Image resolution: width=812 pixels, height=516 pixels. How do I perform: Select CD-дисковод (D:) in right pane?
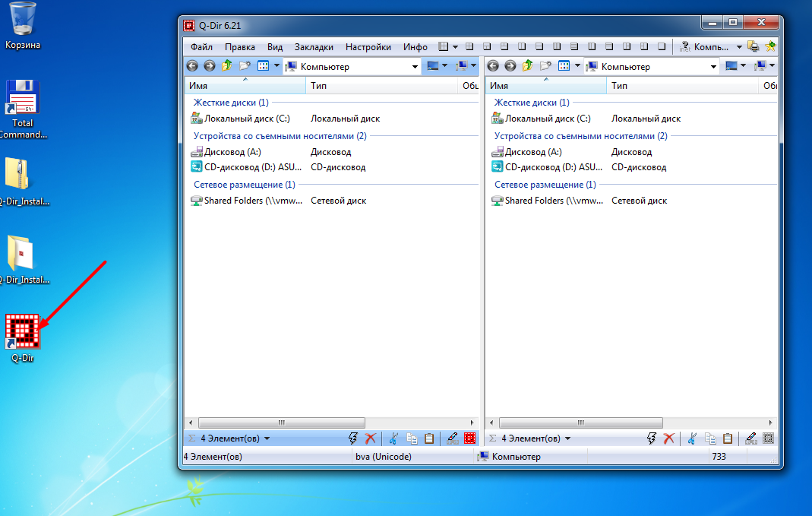pyautogui.click(x=547, y=167)
